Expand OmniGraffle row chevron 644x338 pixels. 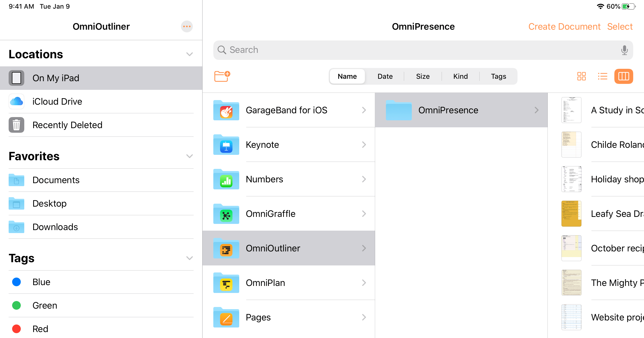click(364, 214)
